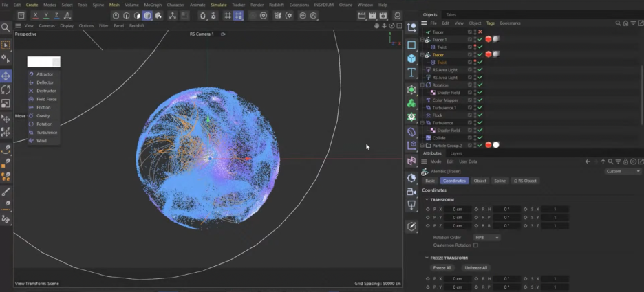The height and width of the screenshot is (292, 644).
Task: Click the filter icon in Objects panel
Action: pyautogui.click(x=633, y=23)
